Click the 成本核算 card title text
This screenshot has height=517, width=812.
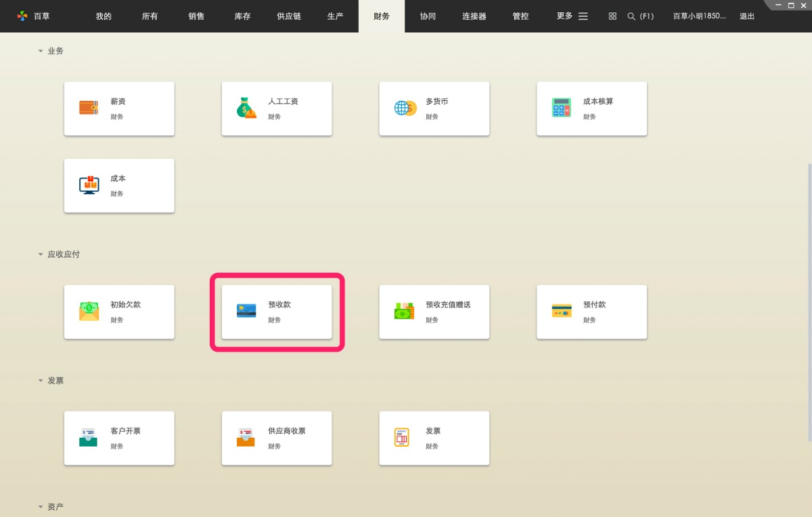coord(598,102)
